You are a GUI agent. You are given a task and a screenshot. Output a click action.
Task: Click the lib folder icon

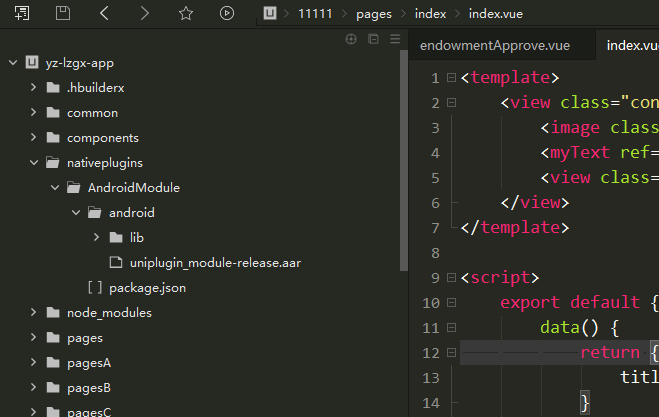[x=116, y=238]
